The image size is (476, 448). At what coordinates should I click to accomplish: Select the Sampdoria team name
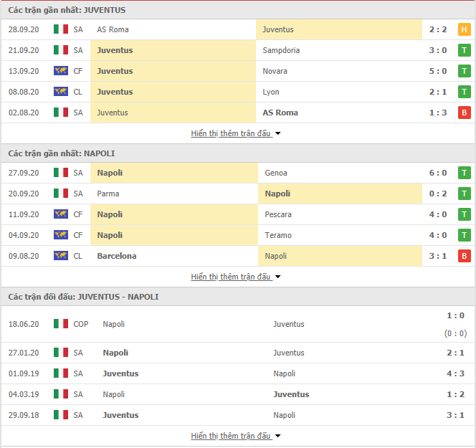(x=281, y=50)
